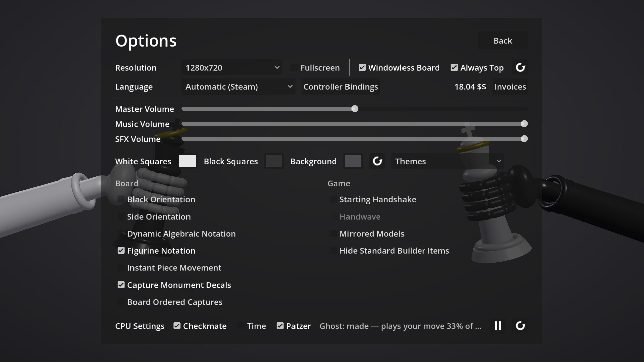Screen dimensions: 644x362
Task: Click the Master Volume slider handle
Action: click(x=355, y=109)
